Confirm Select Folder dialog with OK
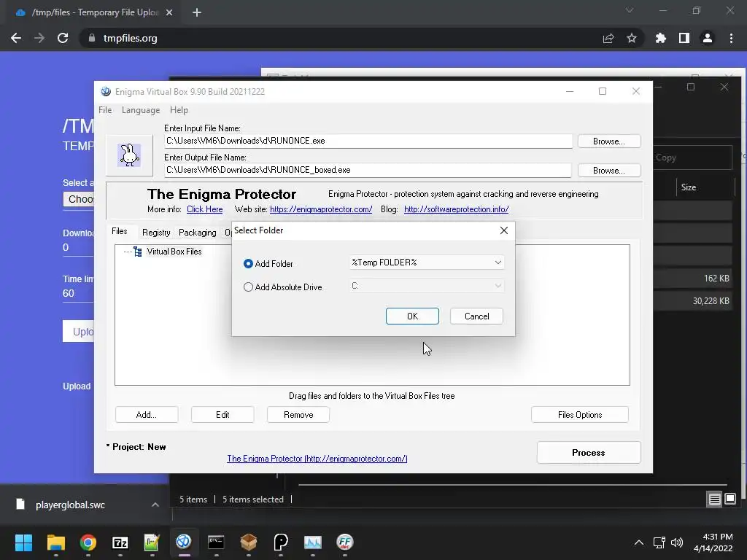 (412, 316)
